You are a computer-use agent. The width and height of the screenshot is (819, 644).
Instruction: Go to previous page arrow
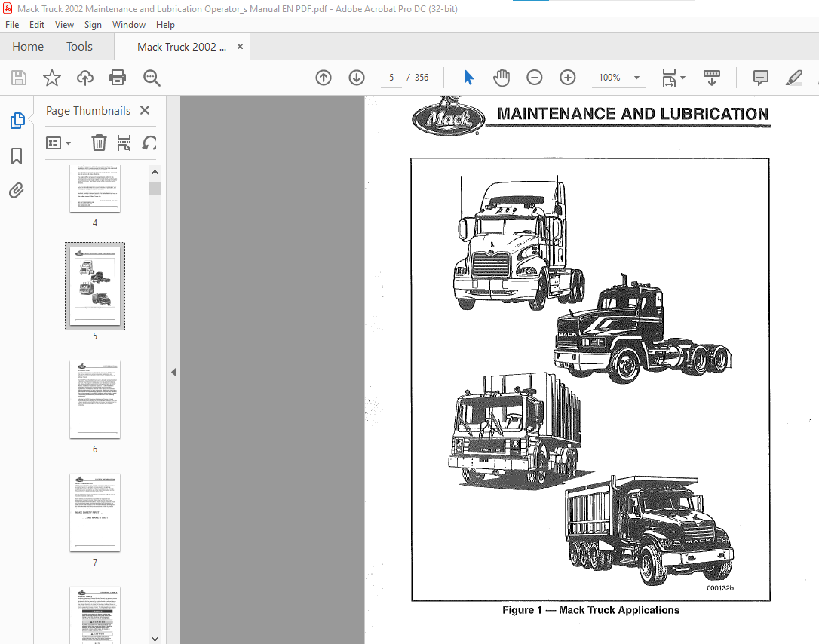324,78
